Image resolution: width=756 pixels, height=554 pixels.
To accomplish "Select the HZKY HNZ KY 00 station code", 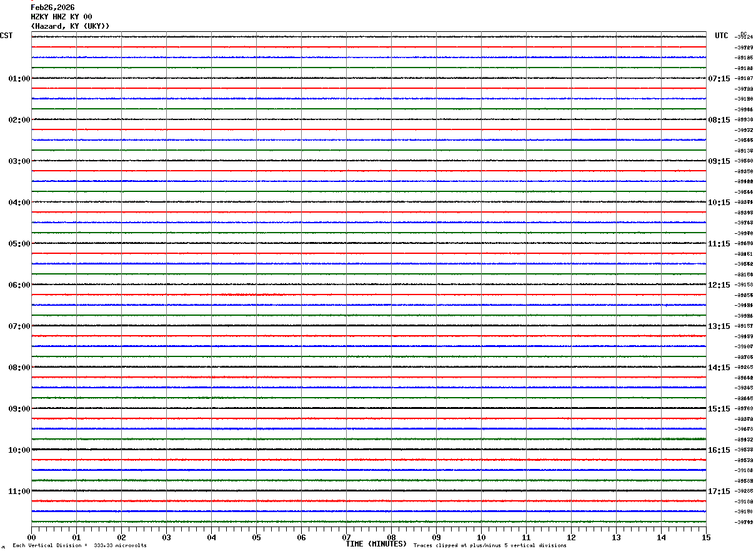I will click(61, 17).
